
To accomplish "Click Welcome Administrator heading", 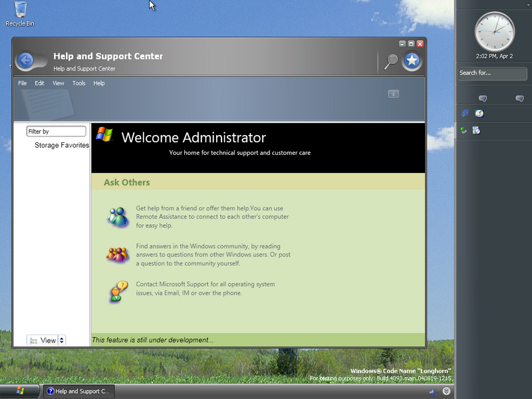I will [x=194, y=138].
